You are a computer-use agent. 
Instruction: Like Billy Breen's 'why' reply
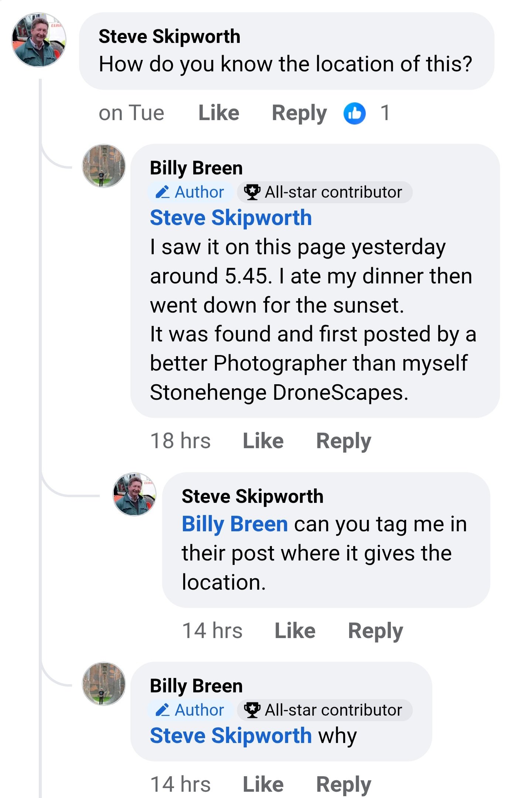coord(263,784)
